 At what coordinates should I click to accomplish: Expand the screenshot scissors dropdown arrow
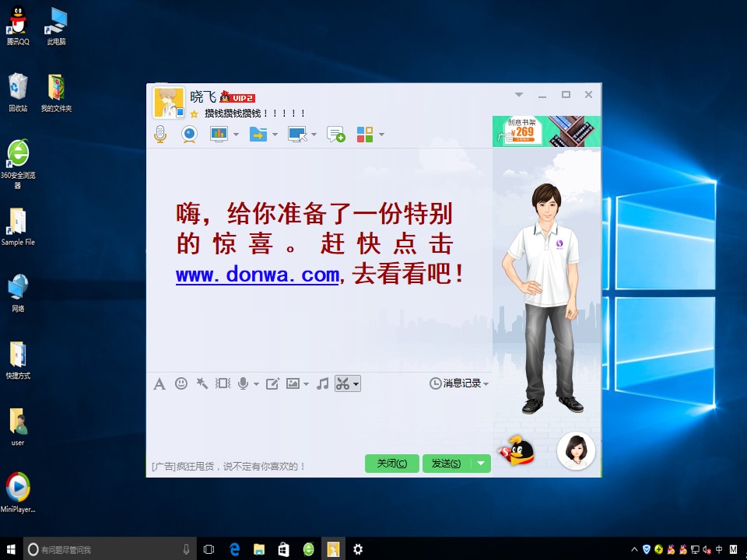(x=356, y=383)
